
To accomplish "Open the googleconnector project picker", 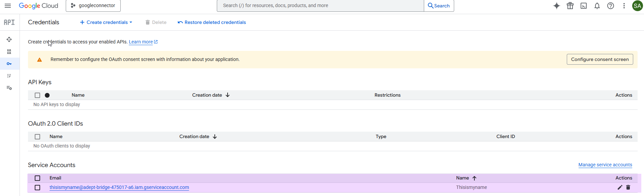I will click(x=93, y=6).
